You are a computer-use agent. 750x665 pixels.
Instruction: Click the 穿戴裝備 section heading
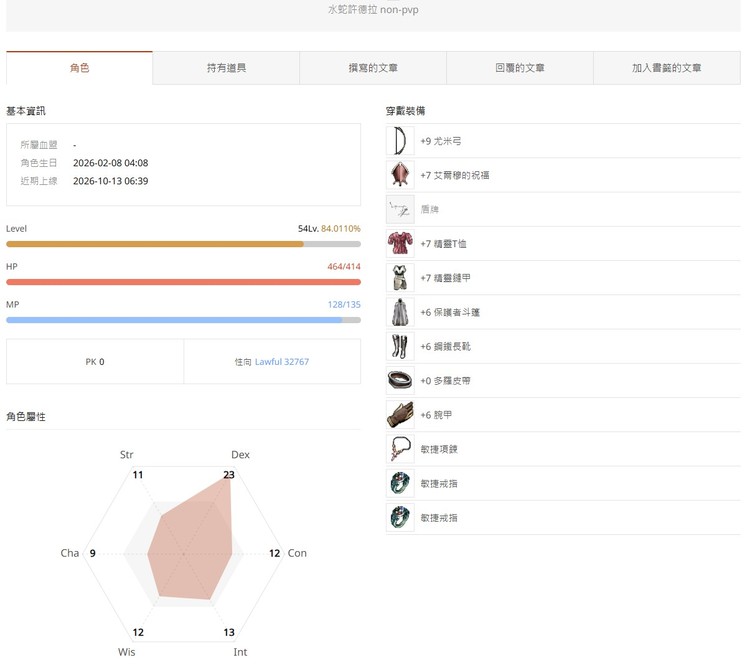pos(406,111)
